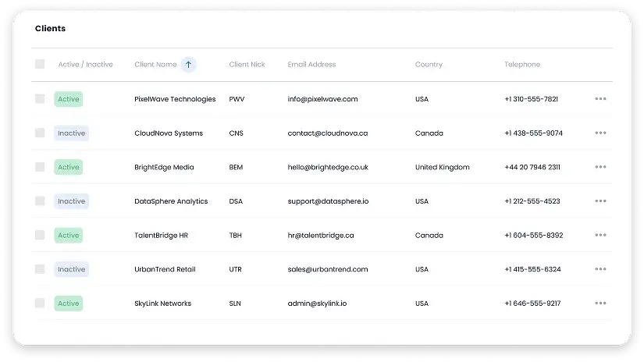Select the PixelWave Technologies row checkbox
This screenshot has height=362, width=644.
[40, 98]
